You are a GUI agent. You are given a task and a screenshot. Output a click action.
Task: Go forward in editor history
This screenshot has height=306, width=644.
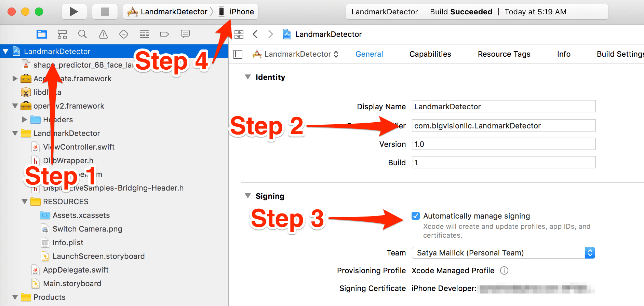pos(271,34)
